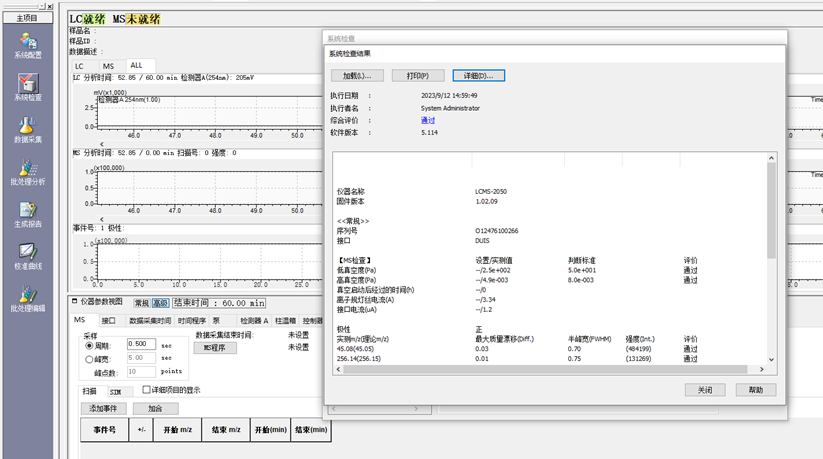The width and height of the screenshot is (823, 459).
Task: Open 系统配置 in the sidebar
Action: 28,46
